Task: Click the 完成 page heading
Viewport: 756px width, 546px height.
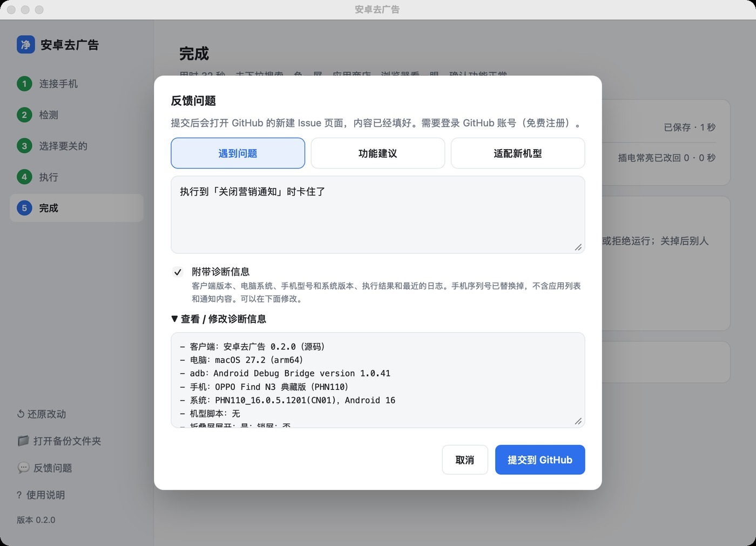Action: (194, 54)
